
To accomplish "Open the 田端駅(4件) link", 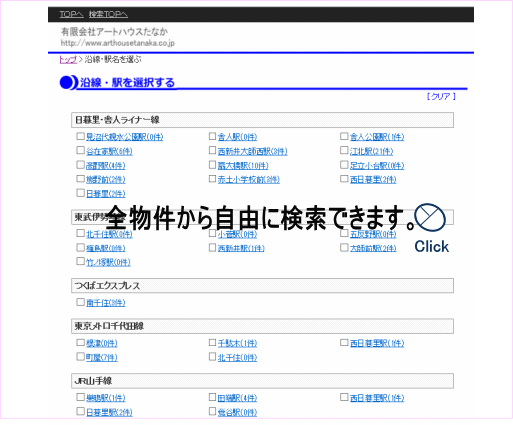I will pyautogui.click(x=237, y=398).
